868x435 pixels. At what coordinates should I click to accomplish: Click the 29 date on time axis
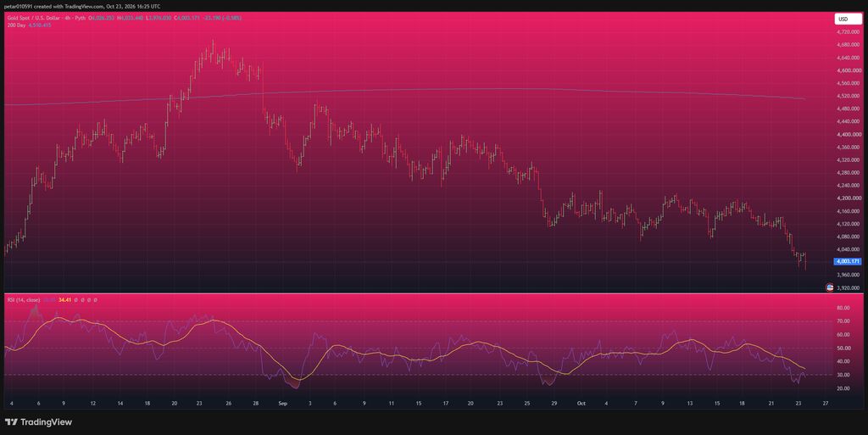(x=554, y=404)
